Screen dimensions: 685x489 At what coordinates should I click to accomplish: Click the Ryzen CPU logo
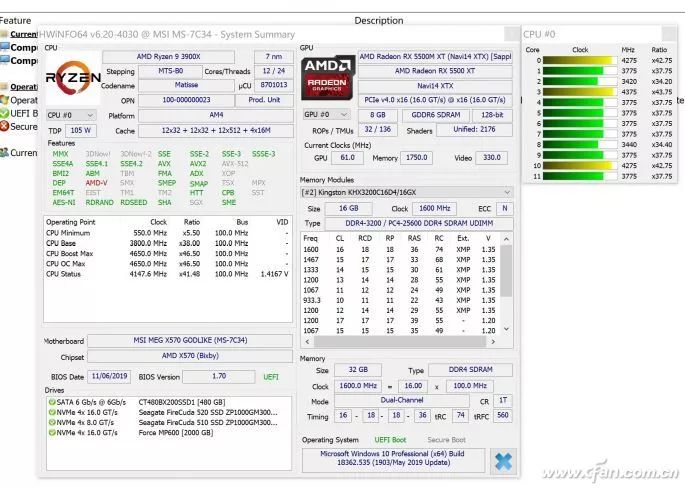[x=72, y=77]
